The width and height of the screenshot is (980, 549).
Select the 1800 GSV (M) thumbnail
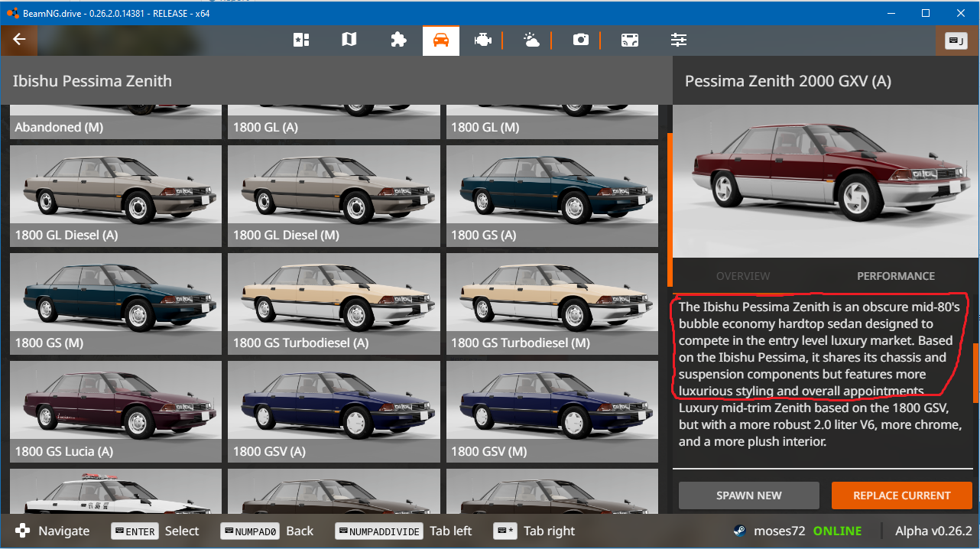[x=552, y=411]
